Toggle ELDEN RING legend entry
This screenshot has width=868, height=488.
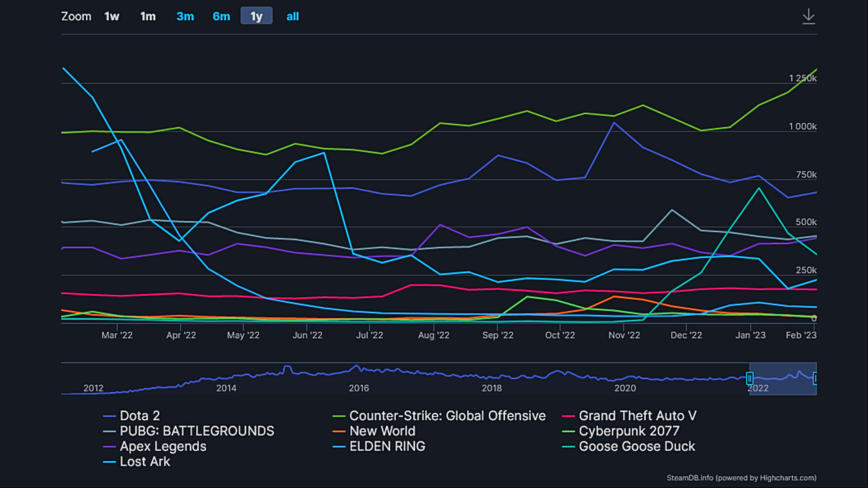[x=379, y=446]
